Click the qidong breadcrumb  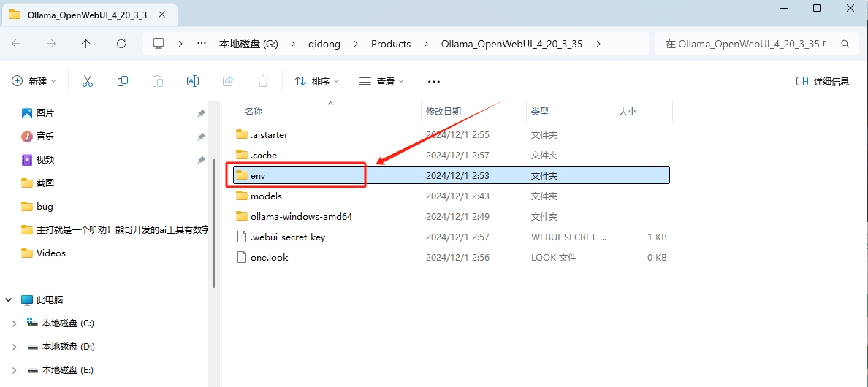pyautogui.click(x=324, y=44)
